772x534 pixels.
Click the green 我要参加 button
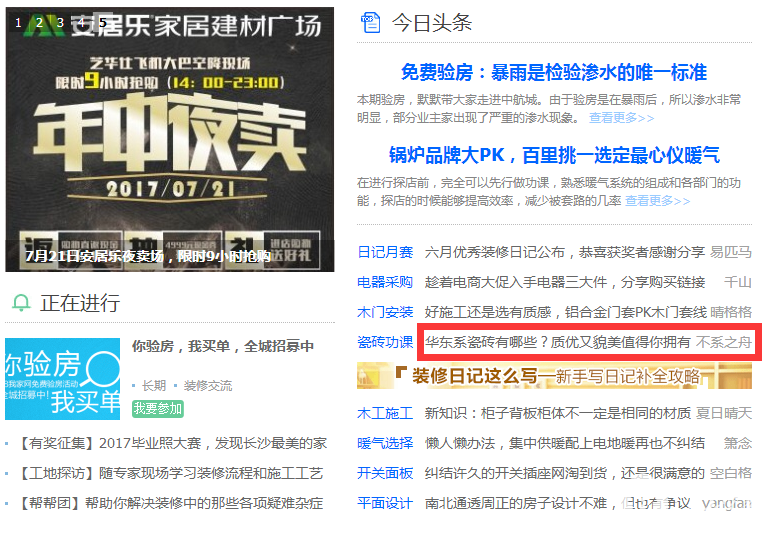[158, 408]
